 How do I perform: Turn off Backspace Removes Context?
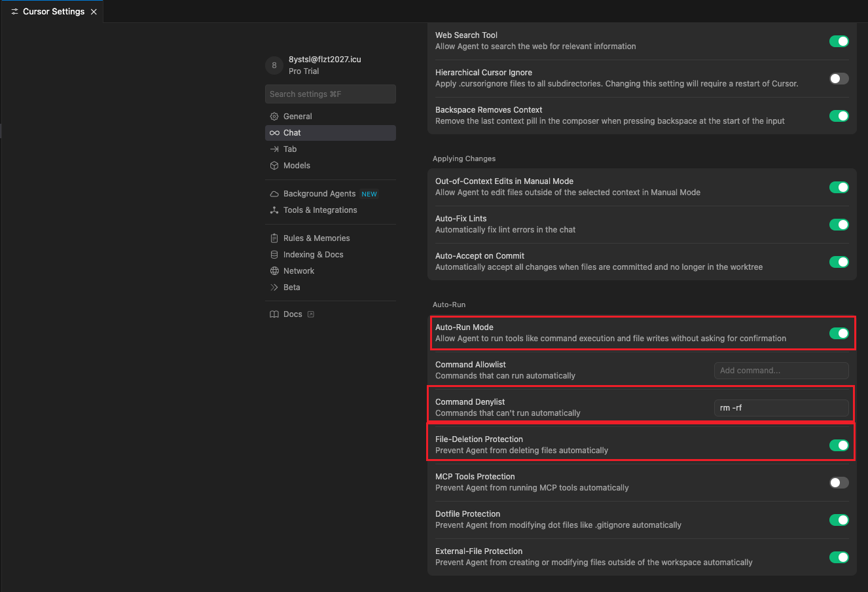pos(839,116)
